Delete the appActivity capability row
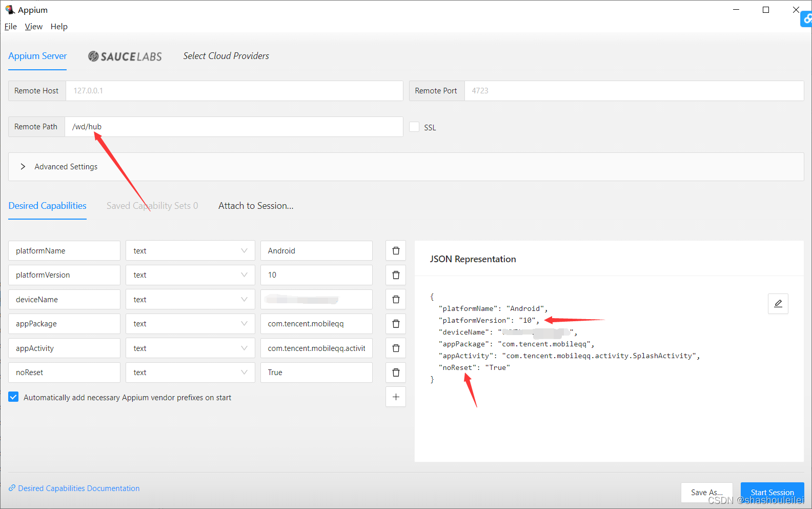The image size is (812, 509). tap(396, 348)
